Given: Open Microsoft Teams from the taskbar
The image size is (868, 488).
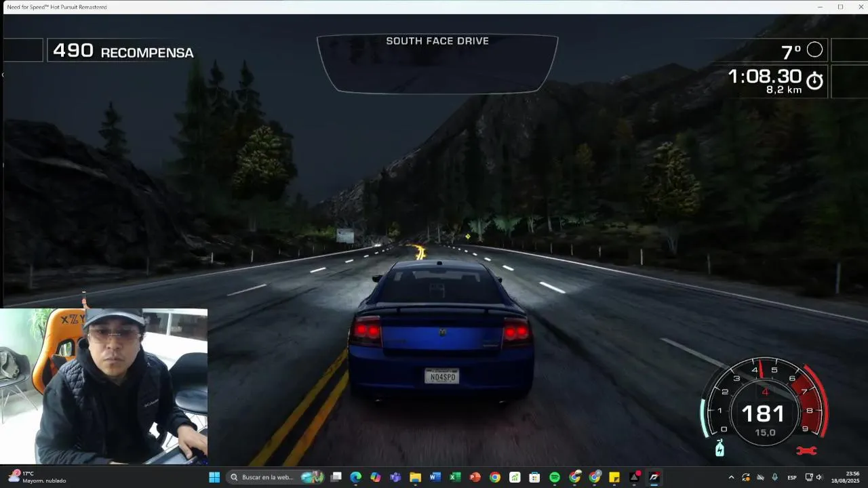Looking at the screenshot, I should [x=395, y=477].
